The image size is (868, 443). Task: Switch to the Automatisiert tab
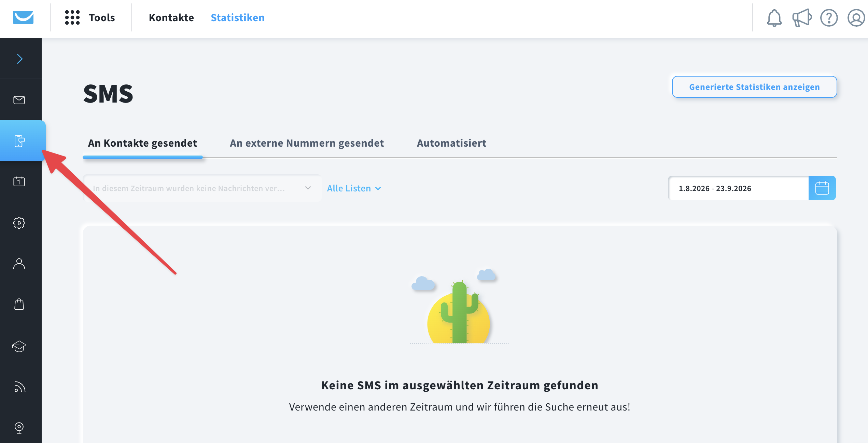point(451,143)
